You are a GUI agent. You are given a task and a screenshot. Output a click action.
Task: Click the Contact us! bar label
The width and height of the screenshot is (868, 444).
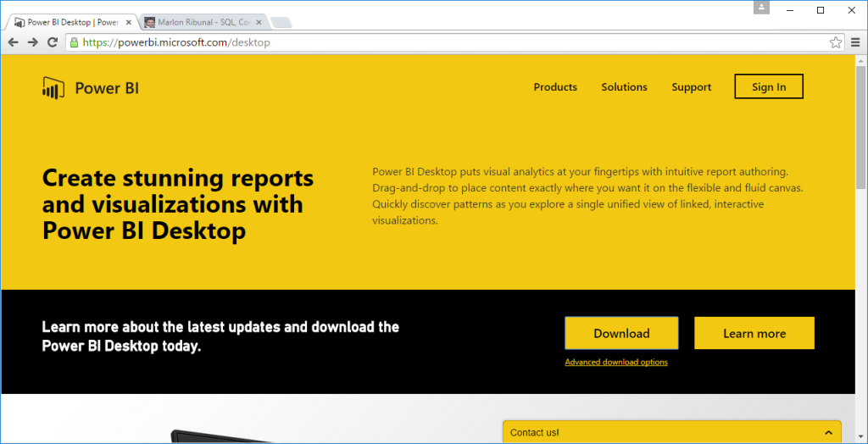point(535,433)
